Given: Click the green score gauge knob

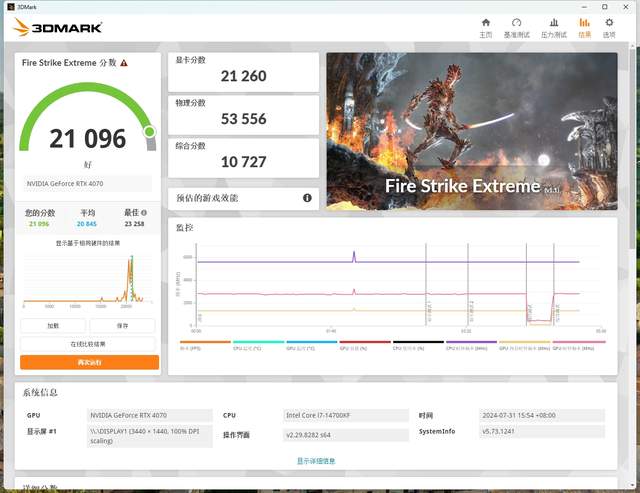Looking at the screenshot, I should tap(149, 131).
